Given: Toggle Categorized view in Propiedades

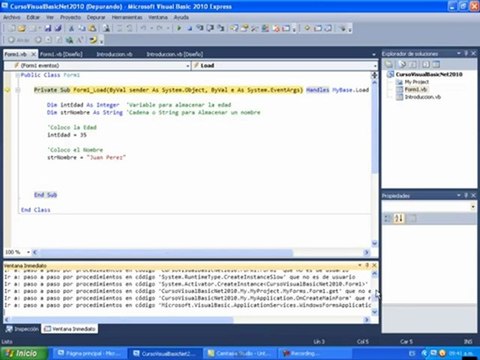Looking at the screenshot, I should coord(388,219).
